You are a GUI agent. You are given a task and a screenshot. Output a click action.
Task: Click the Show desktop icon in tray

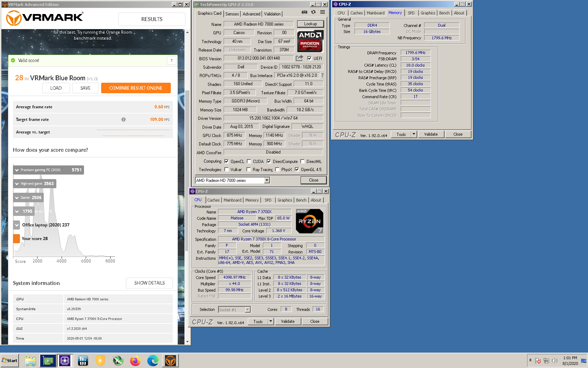(584, 361)
